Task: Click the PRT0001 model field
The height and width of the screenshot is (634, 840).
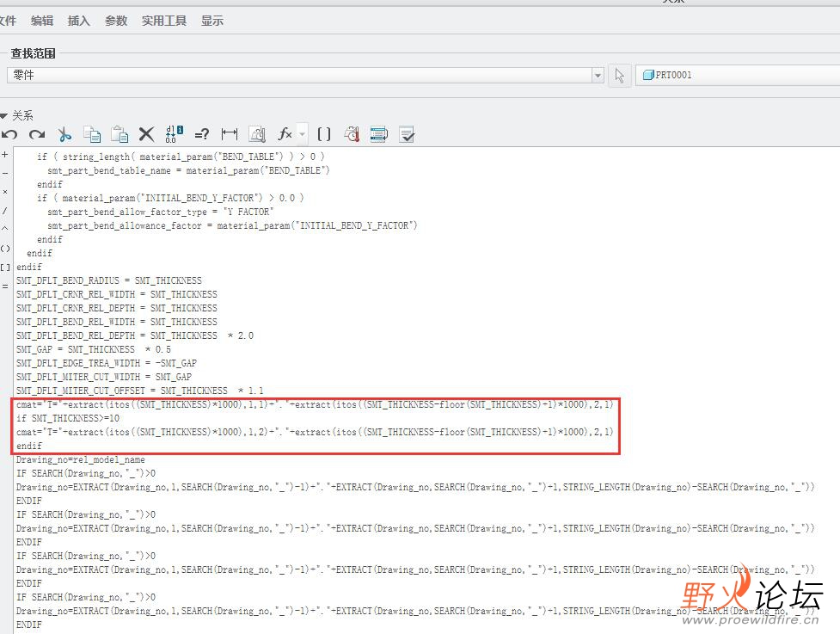Action: point(738,75)
